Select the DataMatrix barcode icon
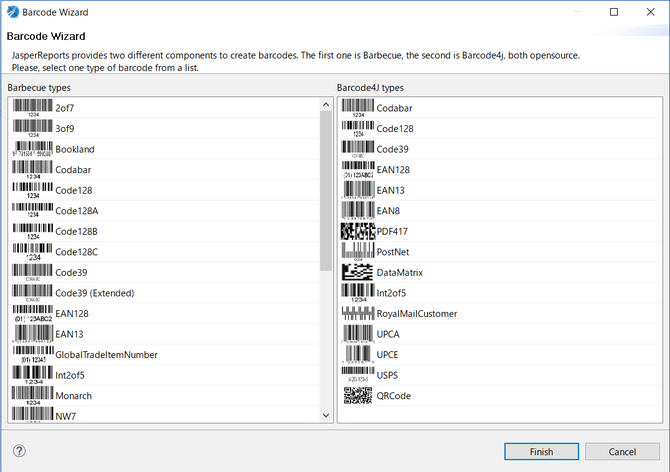The image size is (670, 472). (x=358, y=272)
